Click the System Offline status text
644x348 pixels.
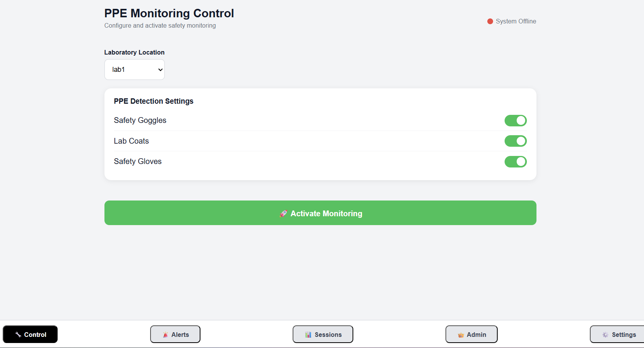pos(516,22)
